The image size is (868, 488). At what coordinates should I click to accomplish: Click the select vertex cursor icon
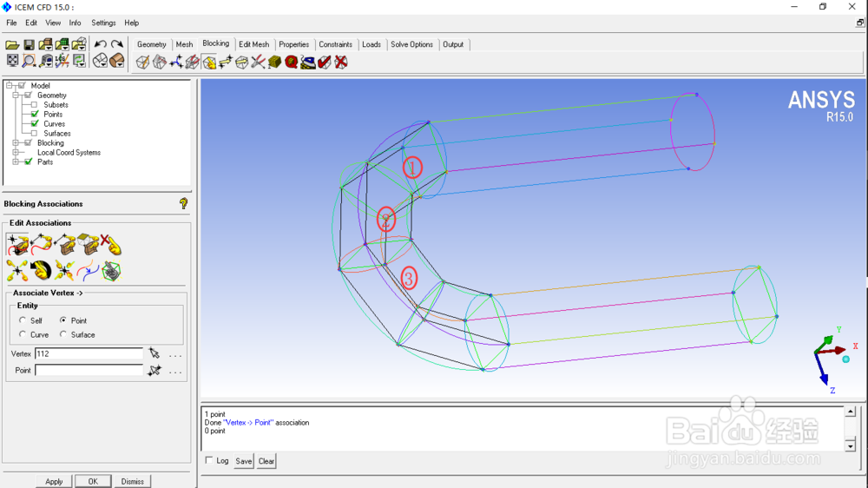pyautogui.click(x=155, y=353)
